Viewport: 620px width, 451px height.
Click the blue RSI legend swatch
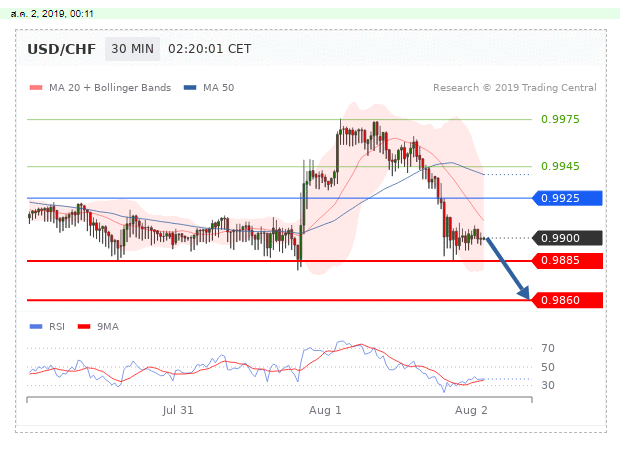(36, 326)
